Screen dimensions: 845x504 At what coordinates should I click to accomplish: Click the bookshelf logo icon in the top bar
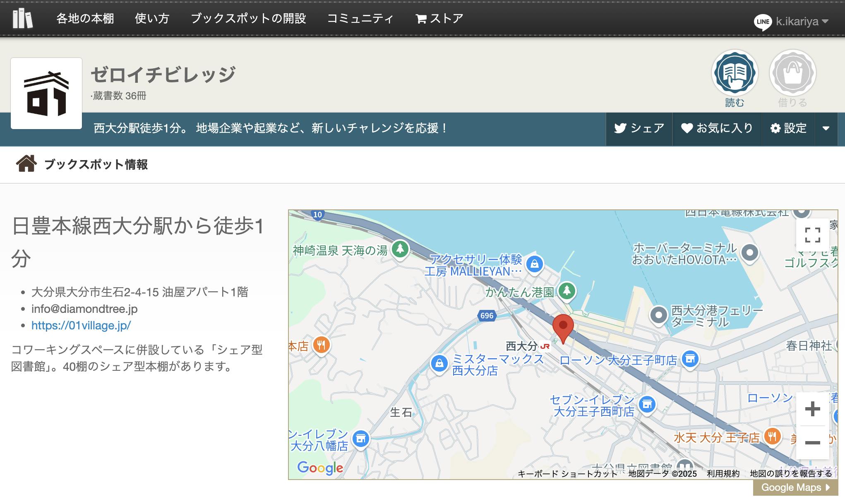pos(22,19)
